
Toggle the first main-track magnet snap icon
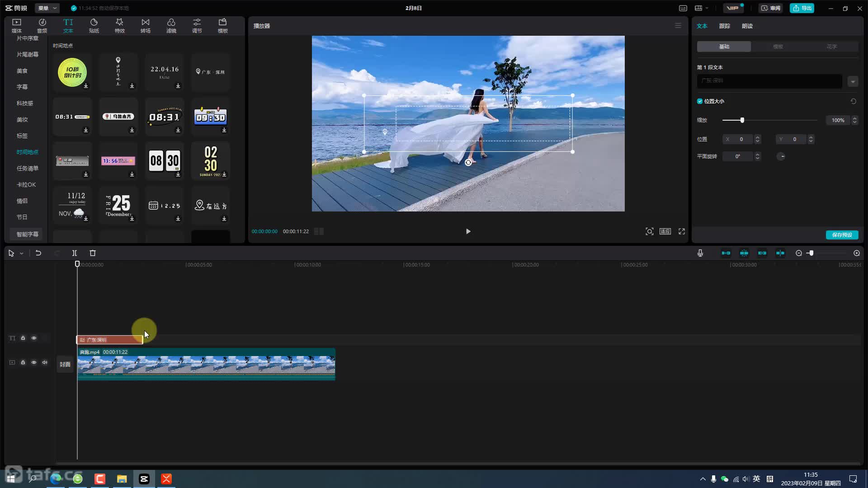pos(726,253)
